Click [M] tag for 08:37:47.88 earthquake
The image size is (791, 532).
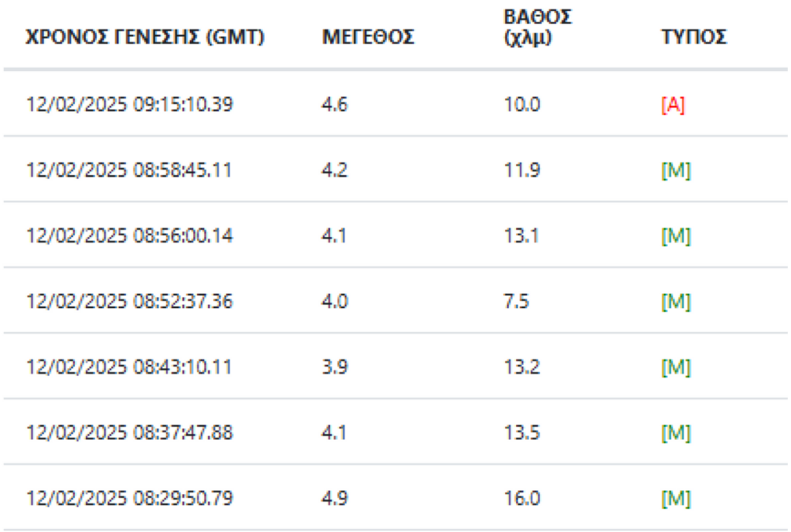677,433
